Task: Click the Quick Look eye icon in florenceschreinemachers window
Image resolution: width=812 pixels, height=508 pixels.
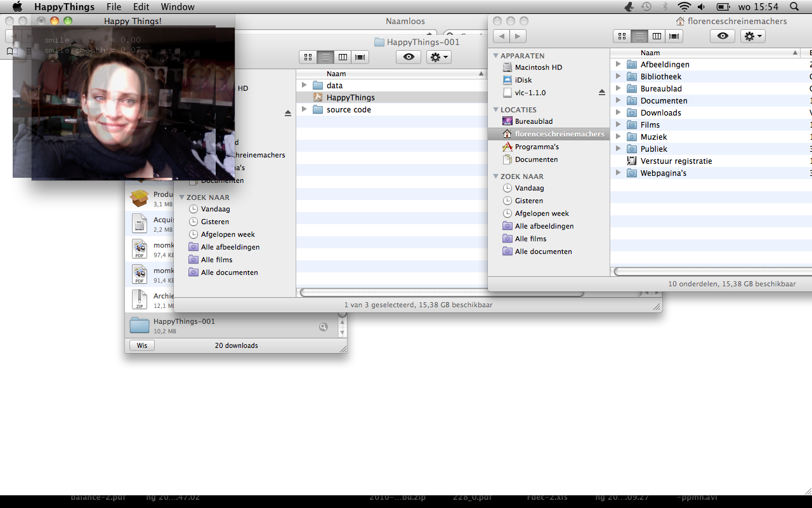Action: tap(723, 36)
